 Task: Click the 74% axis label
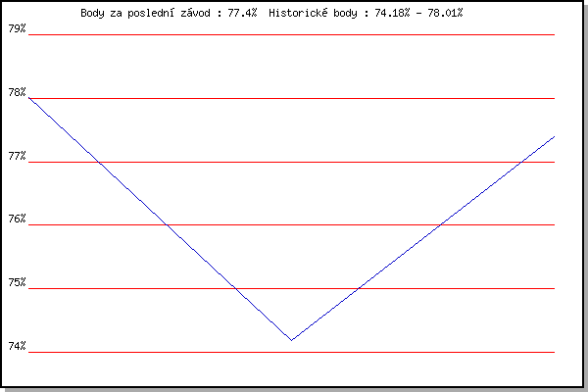(17, 346)
